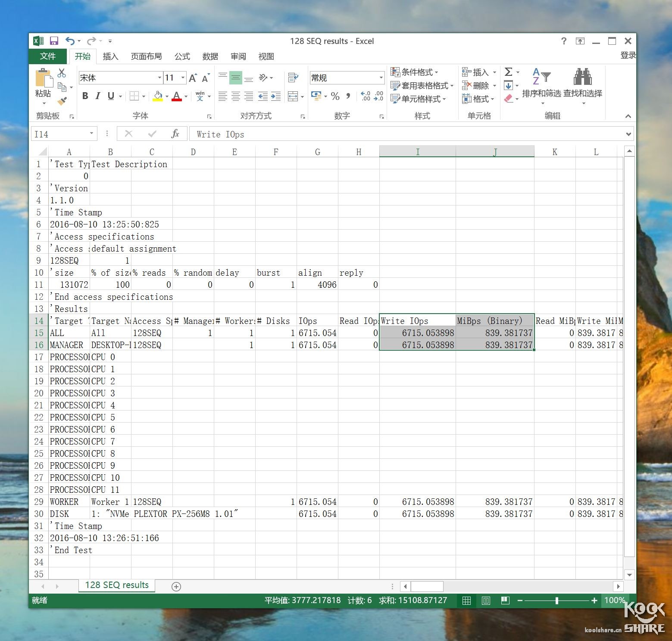Switch to the 公式 ribbon tab
The height and width of the screenshot is (641, 672).
tap(182, 56)
